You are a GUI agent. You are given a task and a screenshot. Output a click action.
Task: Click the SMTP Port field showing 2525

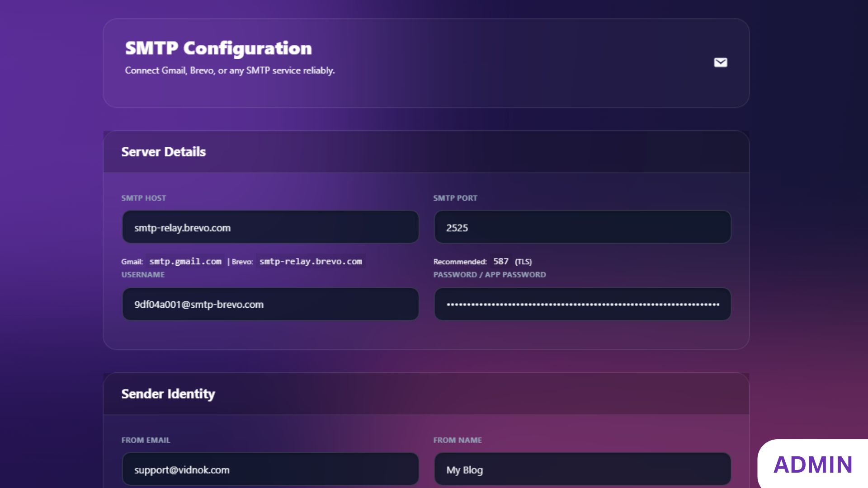click(x=582, y=227)
